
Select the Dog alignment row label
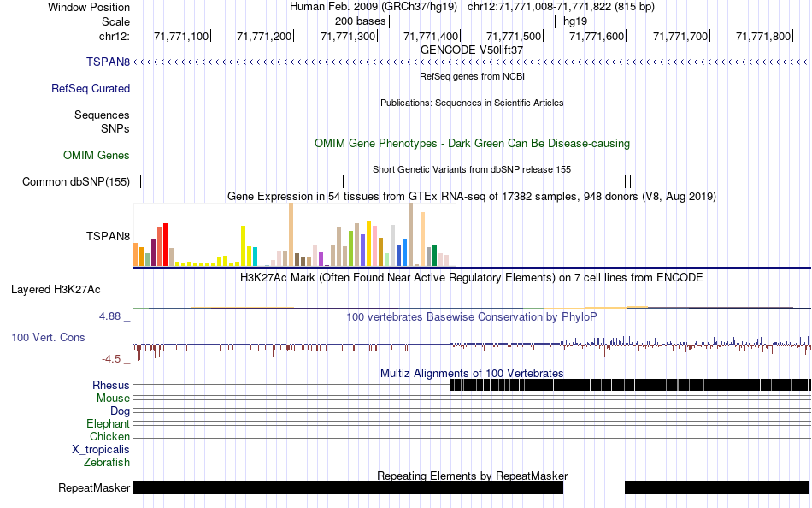click(x=120, y=411)
